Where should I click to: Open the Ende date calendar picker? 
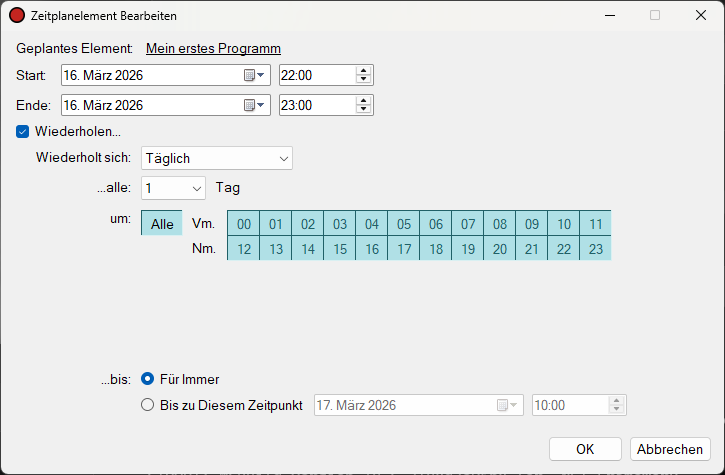(254, 105)
